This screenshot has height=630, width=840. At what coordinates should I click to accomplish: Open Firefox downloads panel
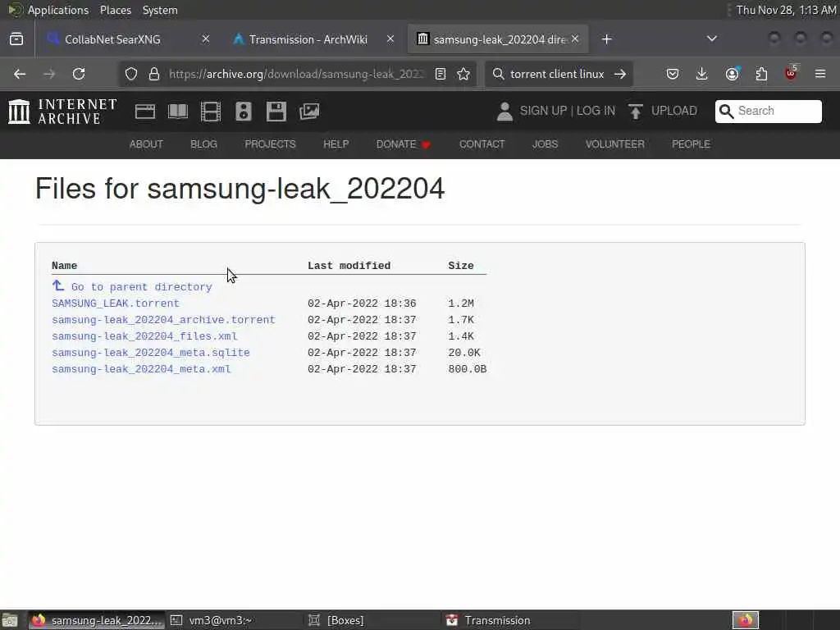click(x=702, y=74)
